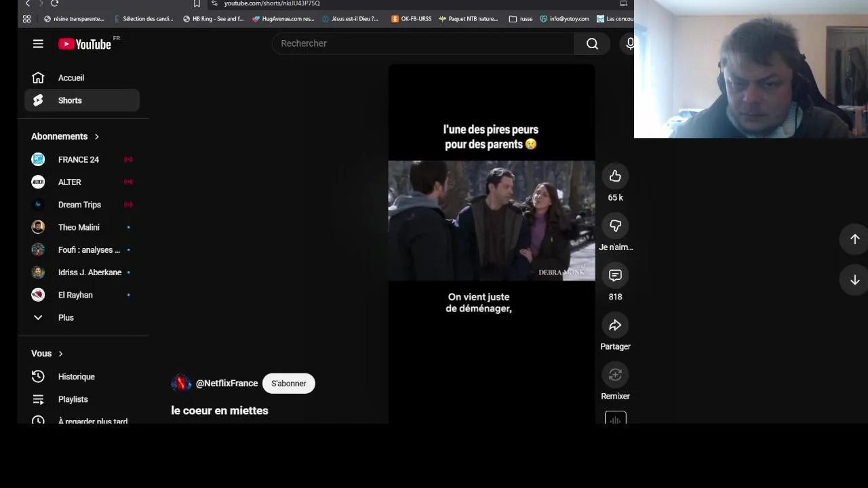This screenshot has height=488, width=868.
Task: Expand Plus to show more subscriptions
Action: point(82,317)
